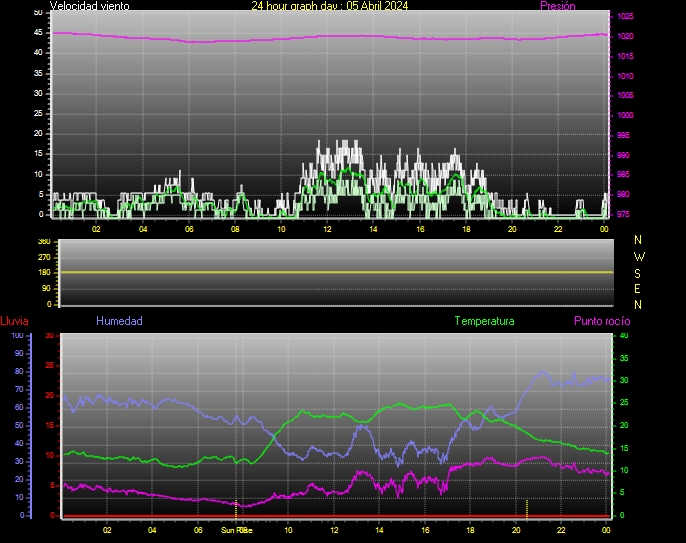Click rain scale value 25
686x543 pixels.
tap(49, 365)
